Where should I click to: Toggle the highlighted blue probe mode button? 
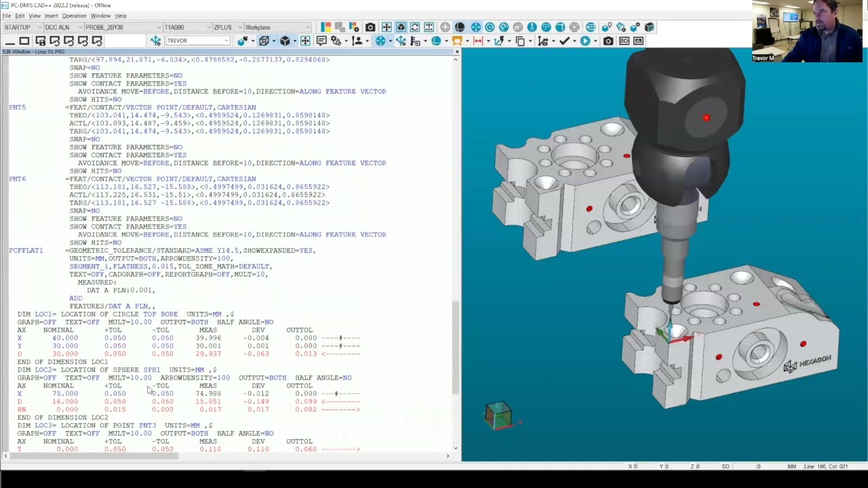[476, 27]
